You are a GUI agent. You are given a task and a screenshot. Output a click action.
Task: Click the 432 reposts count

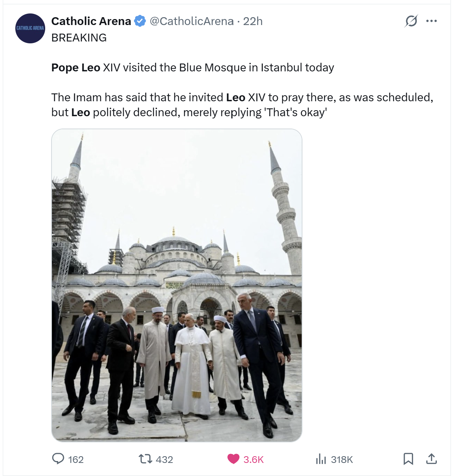click(164, 460)
